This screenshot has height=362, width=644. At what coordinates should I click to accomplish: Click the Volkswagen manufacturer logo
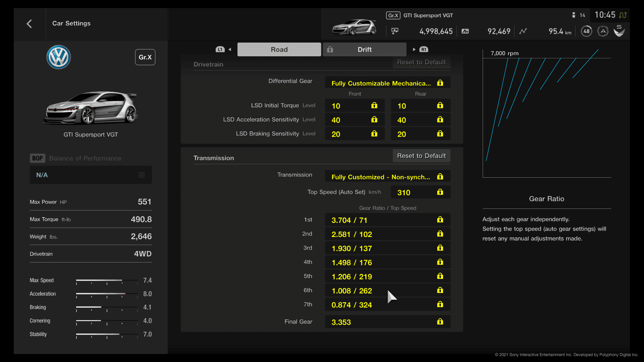(59, 57)
